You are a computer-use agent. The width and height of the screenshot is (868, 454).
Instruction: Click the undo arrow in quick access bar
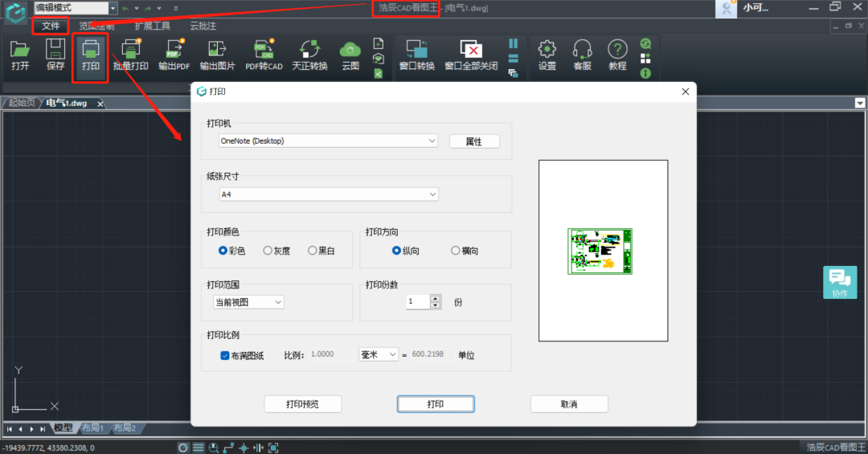pyautogui.click(x=125, y=8)
